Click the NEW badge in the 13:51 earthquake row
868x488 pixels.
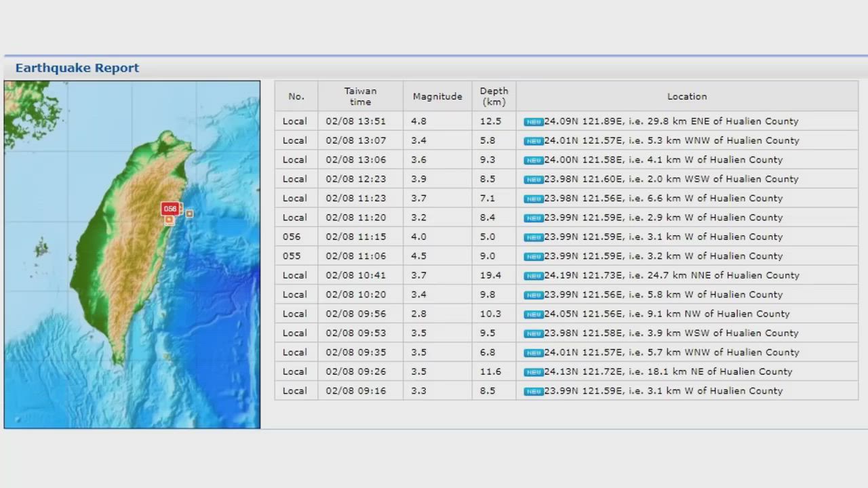point(534,122)
